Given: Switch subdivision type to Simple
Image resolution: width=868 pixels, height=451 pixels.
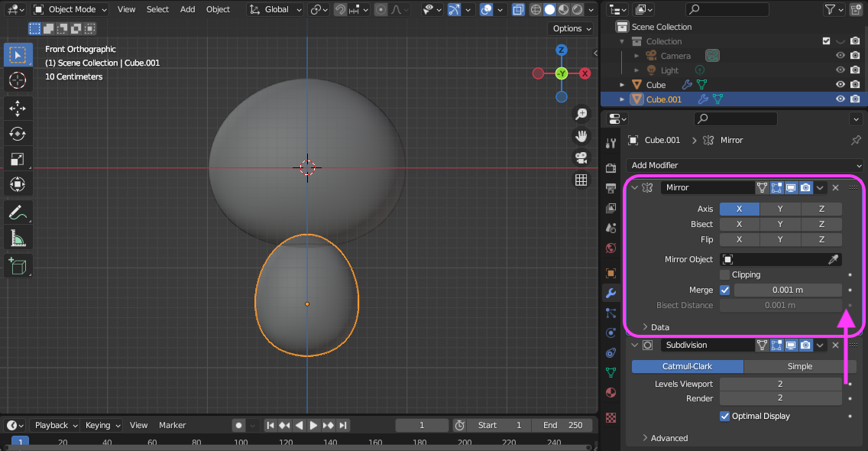Looking at the screenshot, I should point(799,366).
